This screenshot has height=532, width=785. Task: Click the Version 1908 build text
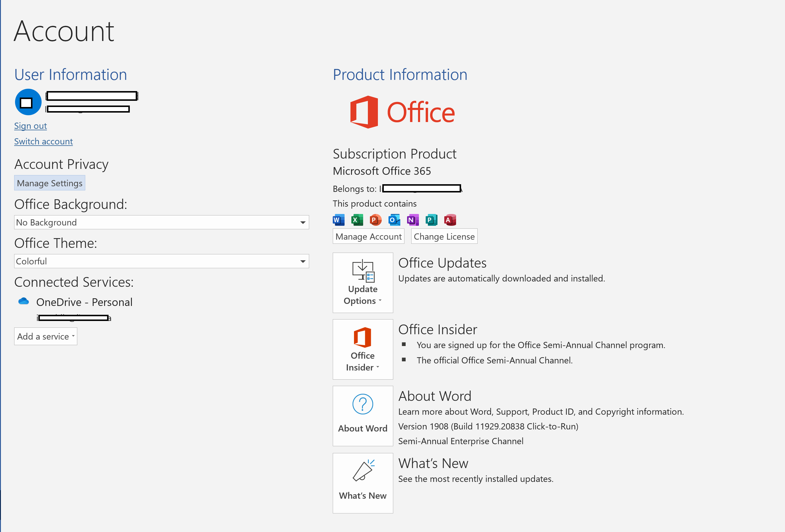(488, 426)
